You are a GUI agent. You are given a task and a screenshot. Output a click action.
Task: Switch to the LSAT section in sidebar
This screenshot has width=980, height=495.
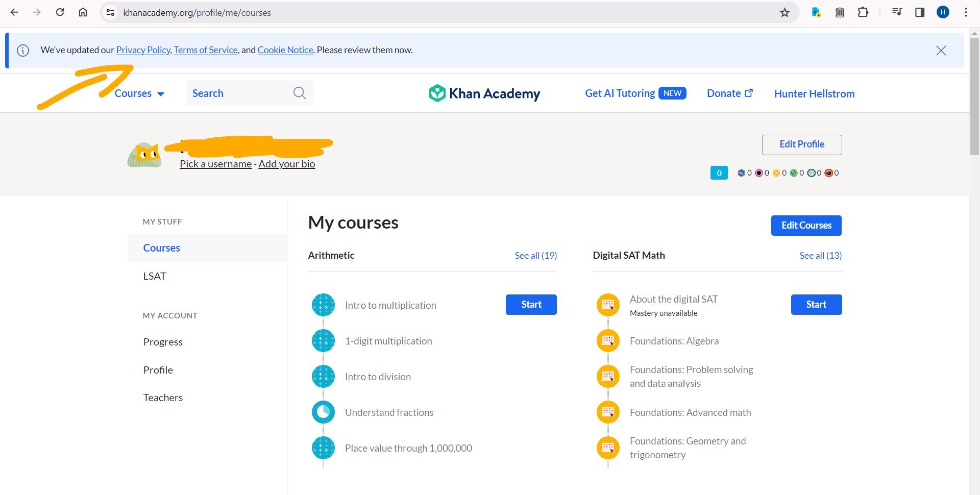(155, 276)
